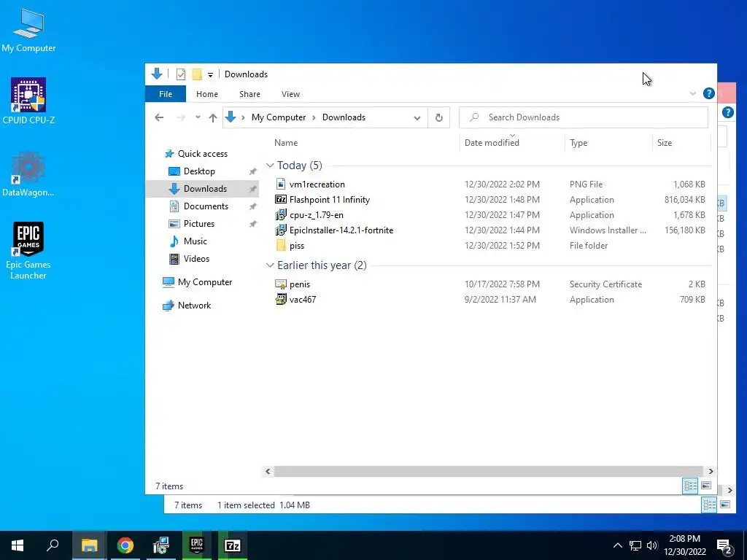747x560 pixels.
Task: Click the New Folder icon in title bar
Action: click(197, 74)
